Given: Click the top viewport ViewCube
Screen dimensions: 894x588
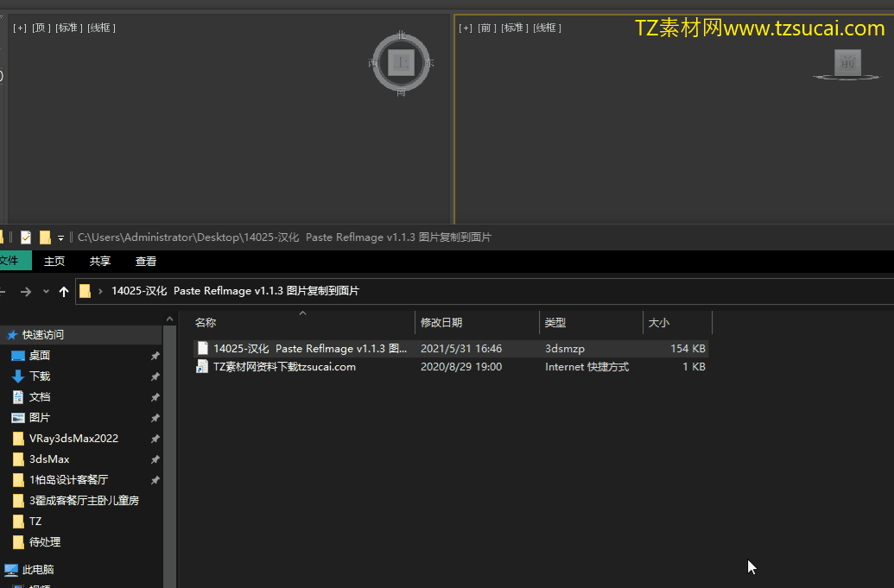Looking at the screenshot, I should [402, 62].
